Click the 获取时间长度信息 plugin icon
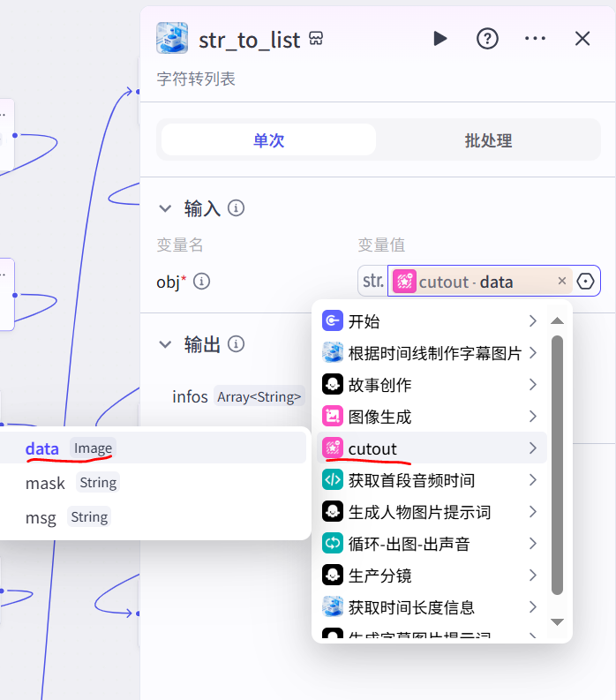Screen dimensions: 616x700 coord(333,606)
